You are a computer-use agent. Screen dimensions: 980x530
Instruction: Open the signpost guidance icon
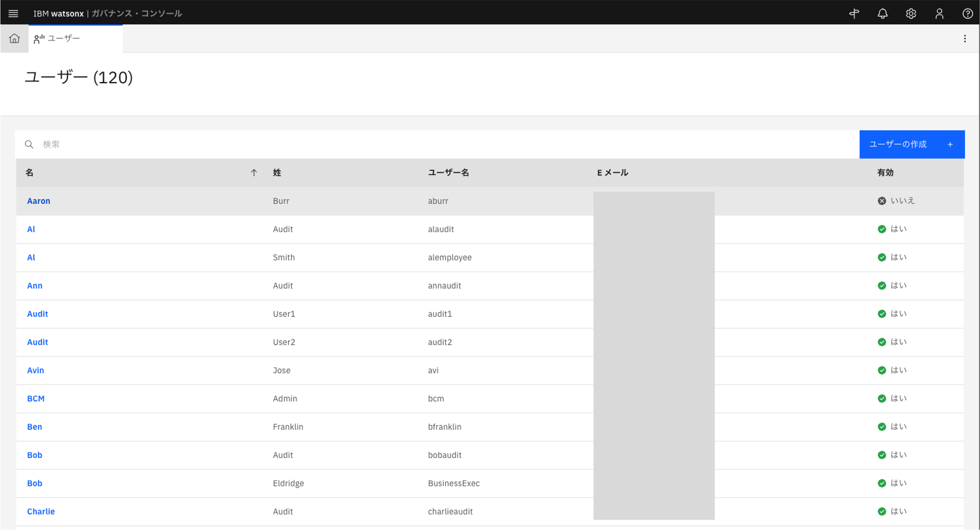(854, 14)
